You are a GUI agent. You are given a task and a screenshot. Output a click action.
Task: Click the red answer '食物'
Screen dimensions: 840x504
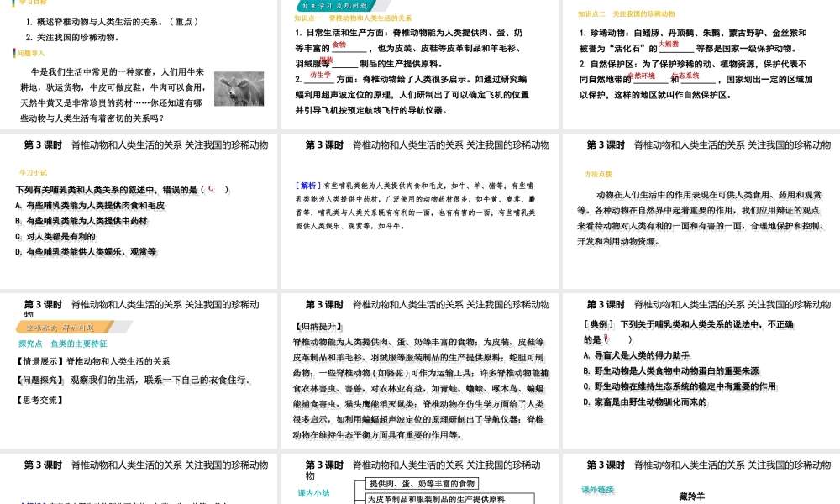click(339, 45)
